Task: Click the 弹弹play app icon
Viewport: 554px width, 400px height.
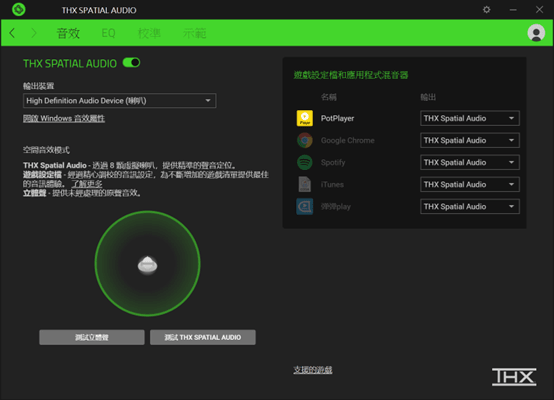Action: point(305,206)
